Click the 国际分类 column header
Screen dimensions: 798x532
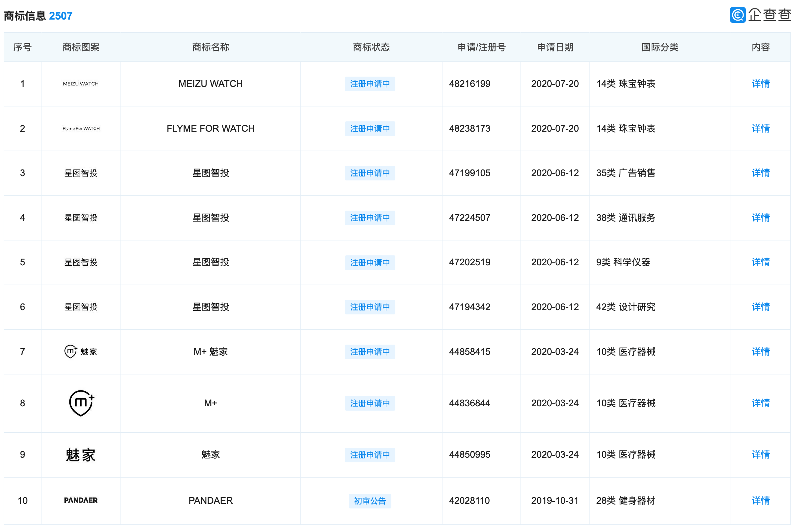point(660,47)
